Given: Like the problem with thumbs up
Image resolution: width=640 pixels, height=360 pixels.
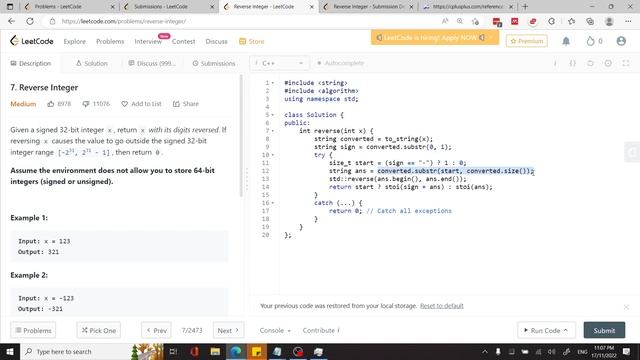Looking at the screenshot, I should pyautogui.click(x=51, y=104).
